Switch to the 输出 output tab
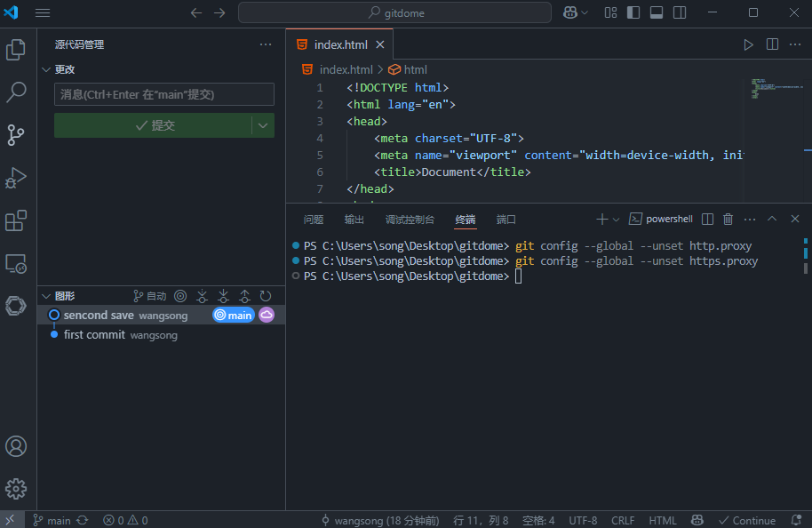 354,220
